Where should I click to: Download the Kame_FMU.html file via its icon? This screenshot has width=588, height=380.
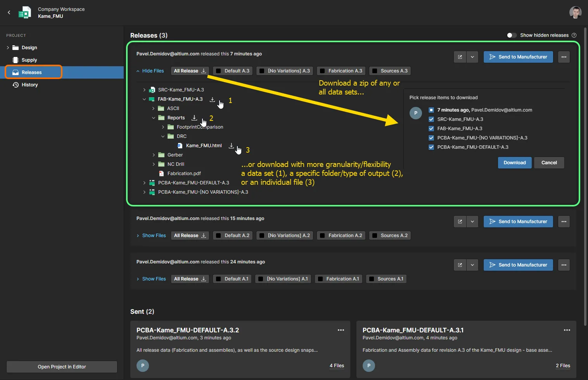(x=231, y=146)
